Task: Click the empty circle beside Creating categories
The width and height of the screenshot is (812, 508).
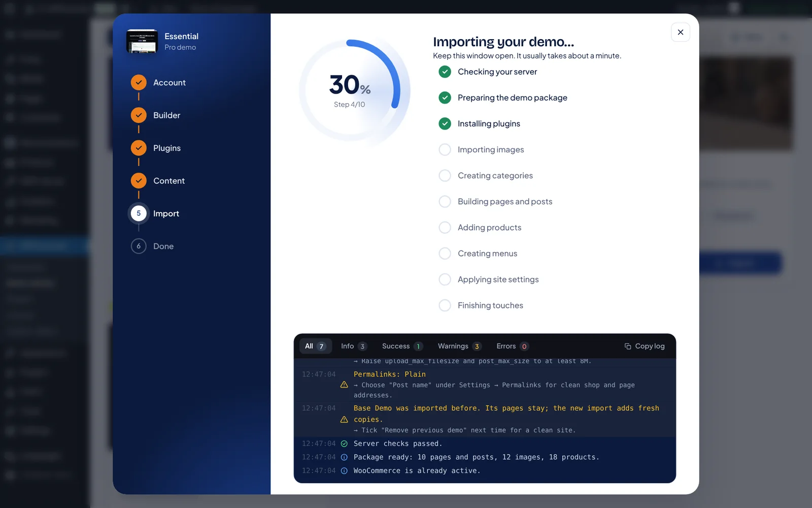Action: [445, 175]
